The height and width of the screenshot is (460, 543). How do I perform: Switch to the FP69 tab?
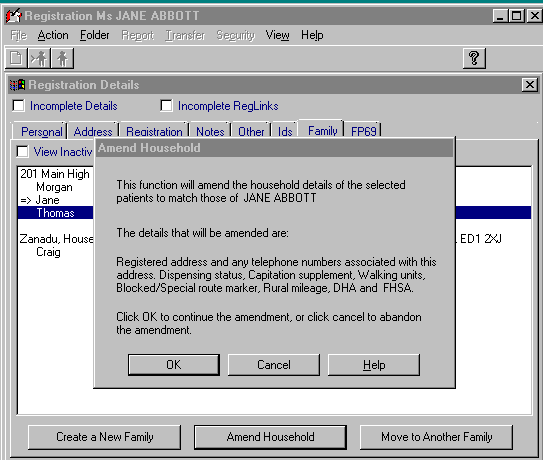[x=364, y=132]
